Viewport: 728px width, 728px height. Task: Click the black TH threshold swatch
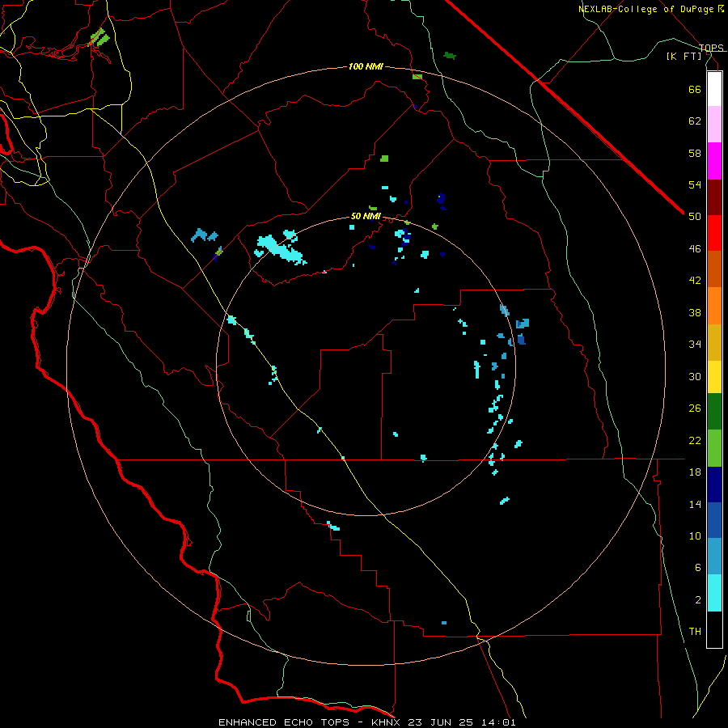coord(714,629)
